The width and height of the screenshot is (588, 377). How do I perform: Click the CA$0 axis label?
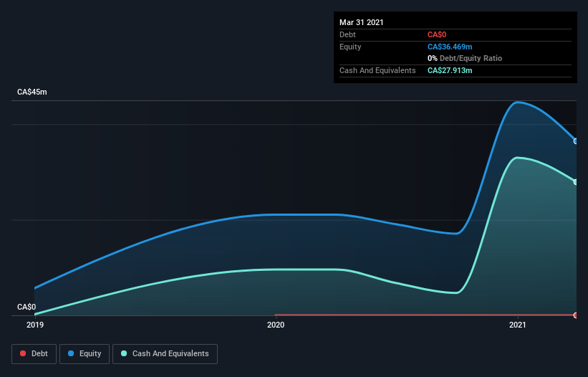click(x=26, y=307)
